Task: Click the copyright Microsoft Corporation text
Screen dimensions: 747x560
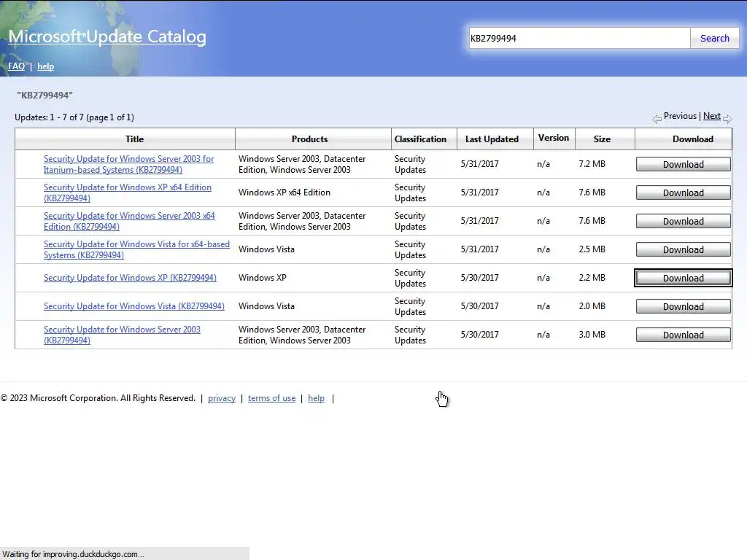Action: pos(98,398)
